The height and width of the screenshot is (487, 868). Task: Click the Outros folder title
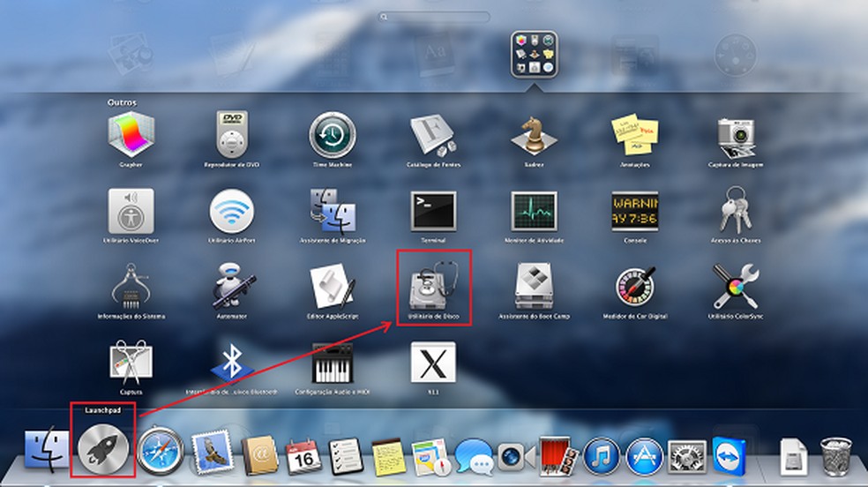click(x=122, y=102)
